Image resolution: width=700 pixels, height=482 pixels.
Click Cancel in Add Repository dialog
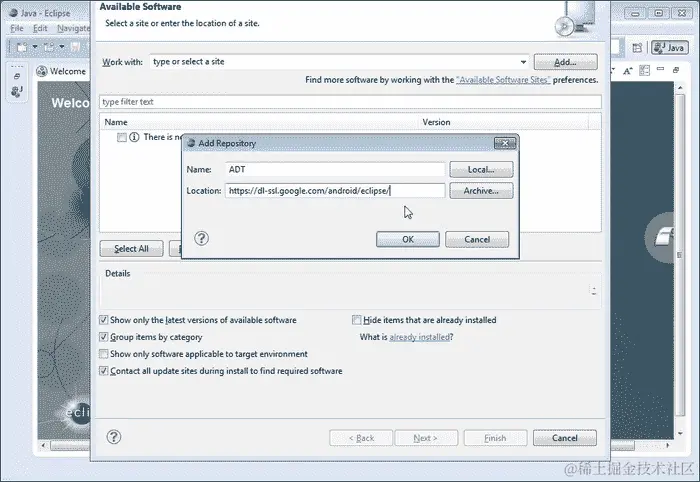pyautogui.click(x=477, y=239)
